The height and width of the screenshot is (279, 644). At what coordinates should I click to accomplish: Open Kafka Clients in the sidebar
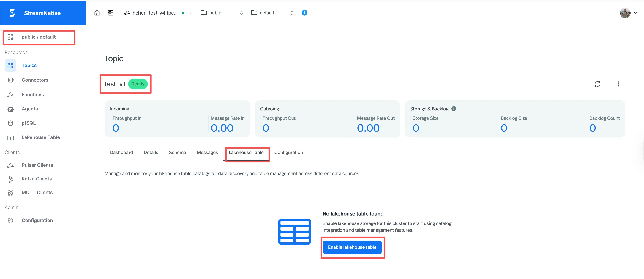[37, 179]
